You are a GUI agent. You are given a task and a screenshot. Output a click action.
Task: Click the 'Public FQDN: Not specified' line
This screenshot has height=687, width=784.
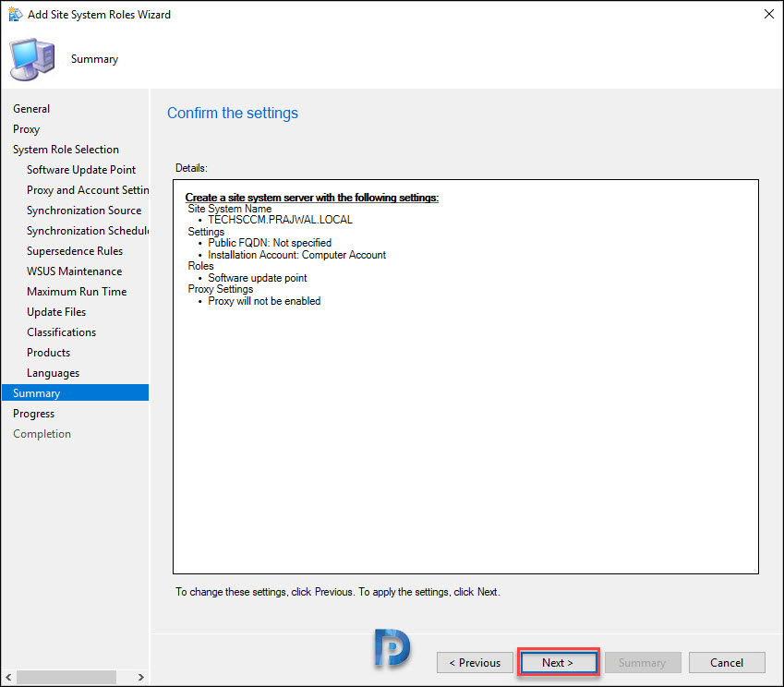(270, 243)
